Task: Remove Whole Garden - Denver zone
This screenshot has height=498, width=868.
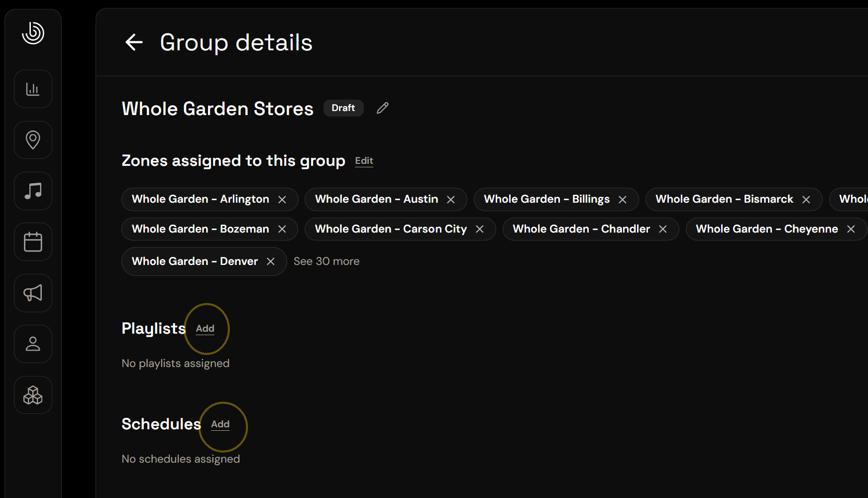Action: click(x=271, y=261)
